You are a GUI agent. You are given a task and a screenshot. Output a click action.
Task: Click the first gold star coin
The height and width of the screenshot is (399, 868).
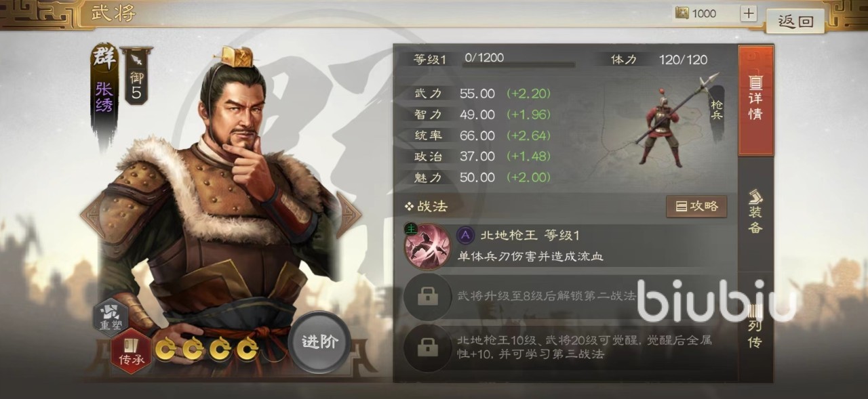(x=165, y=350)
